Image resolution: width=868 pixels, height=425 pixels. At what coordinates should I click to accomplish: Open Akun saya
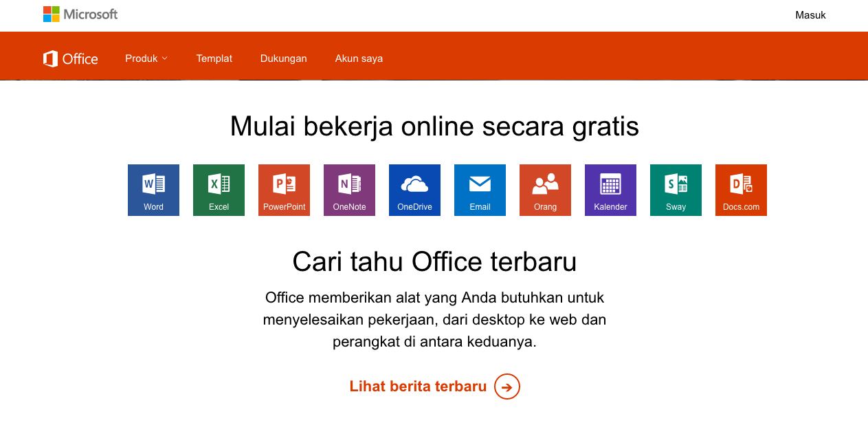click(359, 58)
